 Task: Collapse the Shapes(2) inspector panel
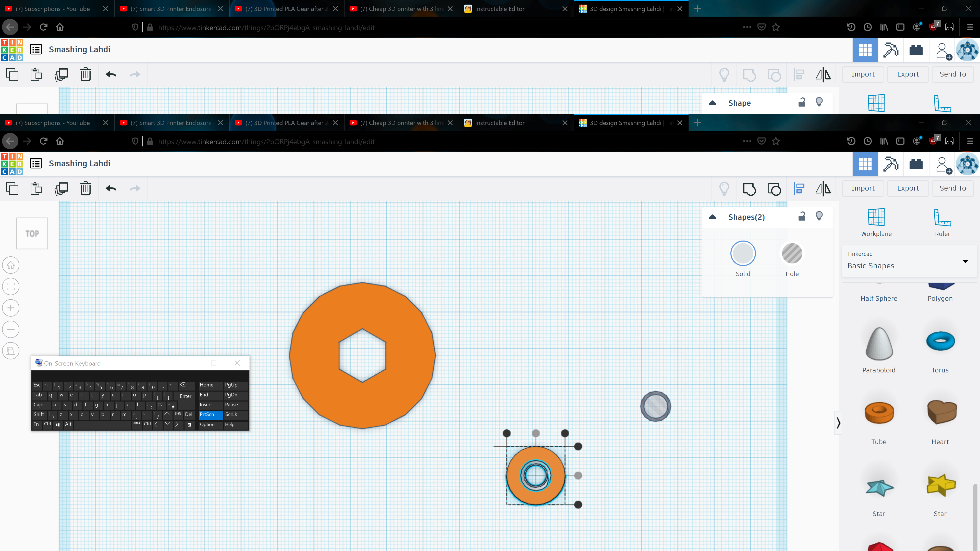[x=713, y=217]
